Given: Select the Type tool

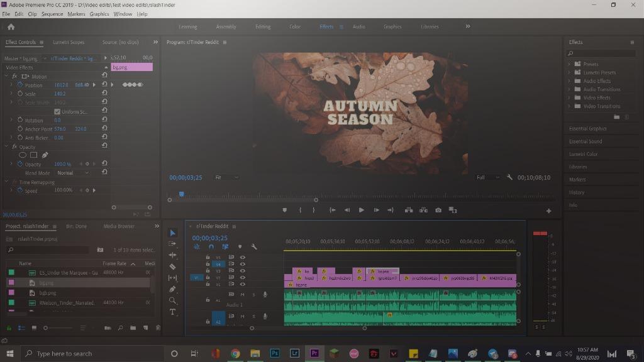Looking at the screenshot, I should click(x=173, y=312).
